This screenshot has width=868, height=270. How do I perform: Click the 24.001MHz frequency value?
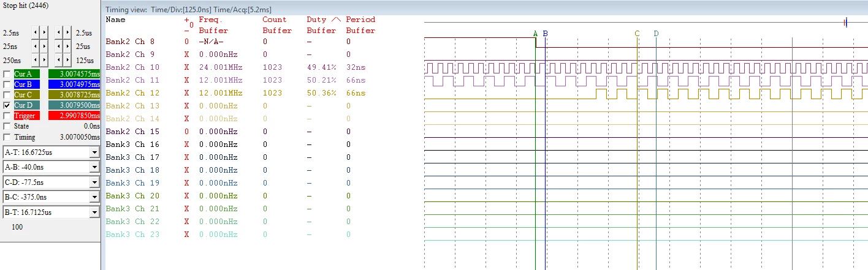tap(221, 67)
